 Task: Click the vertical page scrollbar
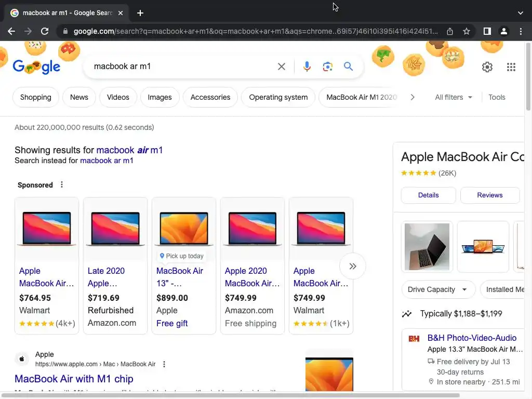[528, 76]
